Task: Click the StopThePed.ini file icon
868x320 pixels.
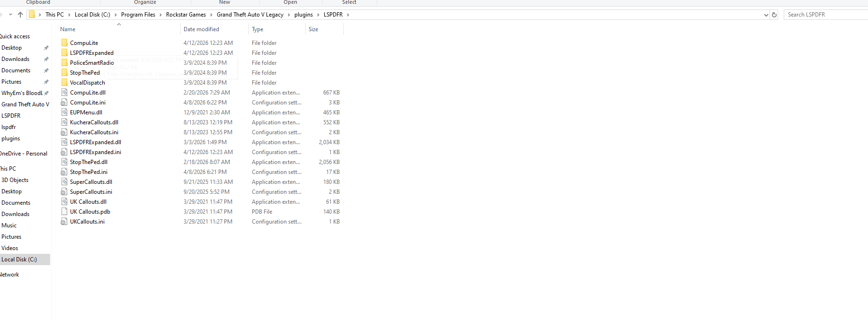Action: pos(64,172)
